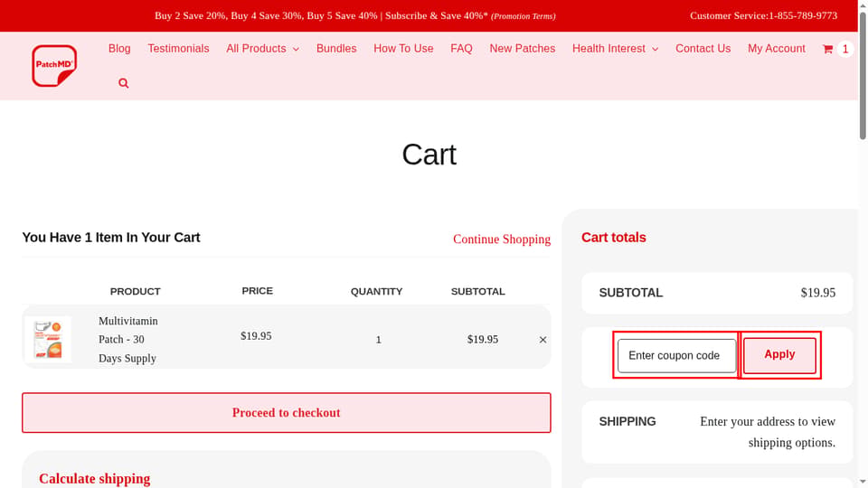Click the Apply coupon button
Viewport: 868px width, 488px height.
[x=779, y=354]
